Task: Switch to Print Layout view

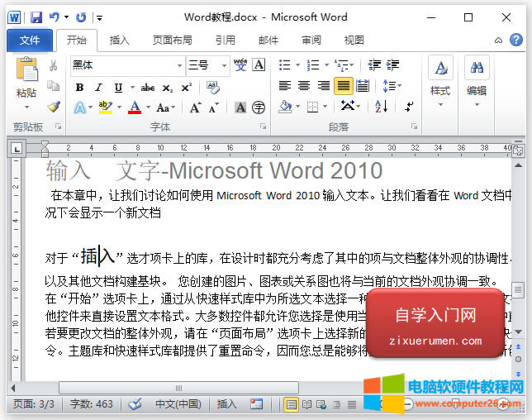Action: (291, 404)
